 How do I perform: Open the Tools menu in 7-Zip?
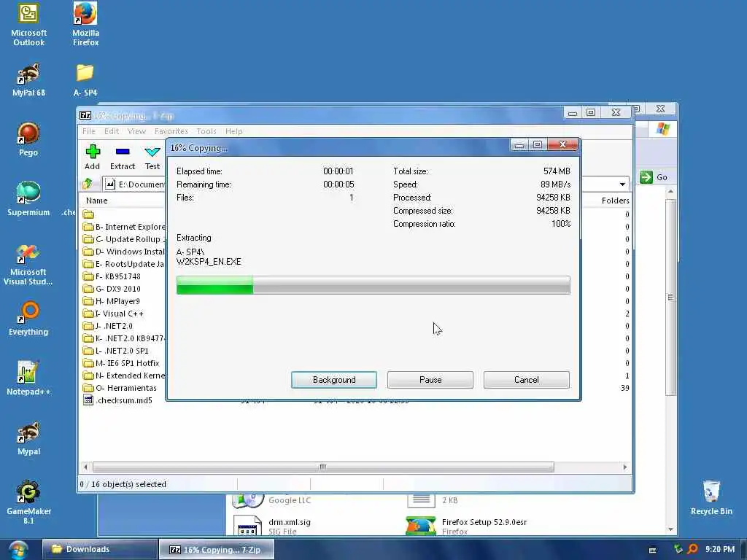206,131
